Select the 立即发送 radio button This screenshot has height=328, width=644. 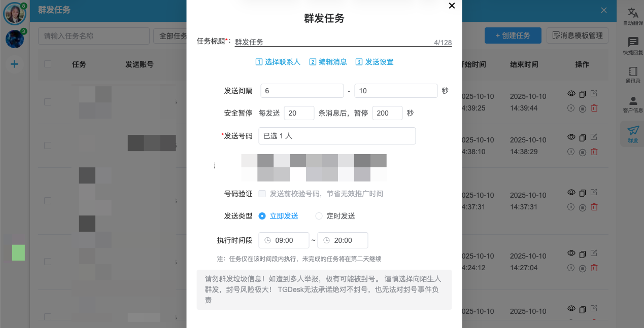262,216
